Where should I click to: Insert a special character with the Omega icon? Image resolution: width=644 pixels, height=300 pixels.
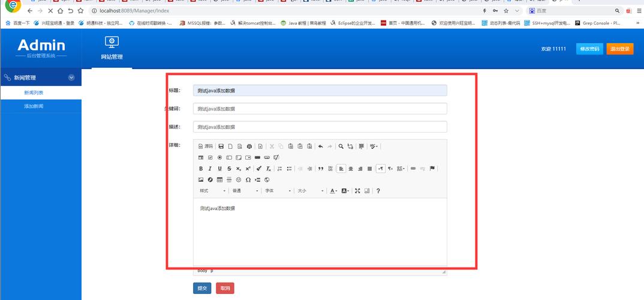click(x=248, y=179)
